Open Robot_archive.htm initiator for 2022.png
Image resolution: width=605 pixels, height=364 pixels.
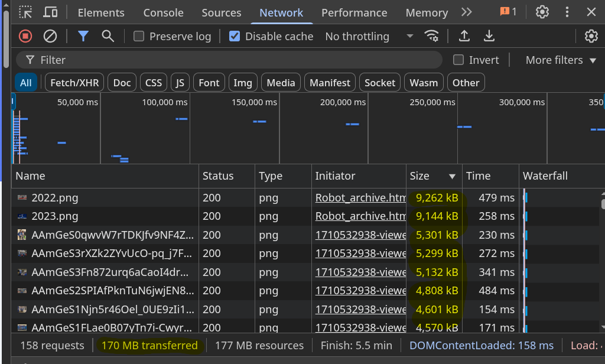coord(360,197)
